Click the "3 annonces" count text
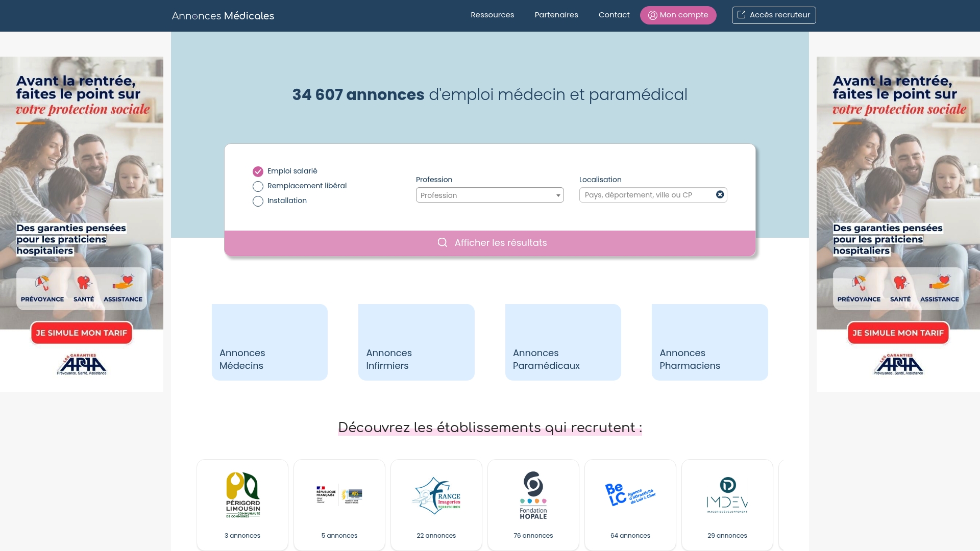This screenshot has height=551, width=980. [x=242, y=535]
